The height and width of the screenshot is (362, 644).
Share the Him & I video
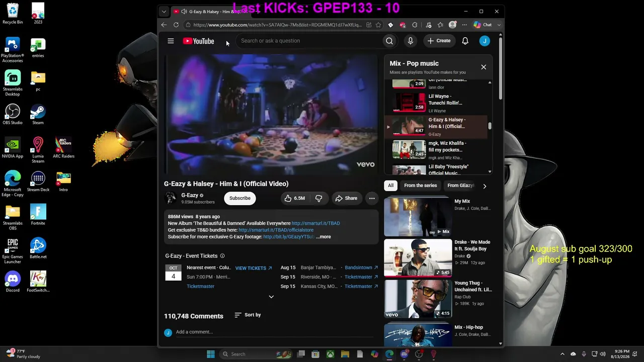coord(346,198)
